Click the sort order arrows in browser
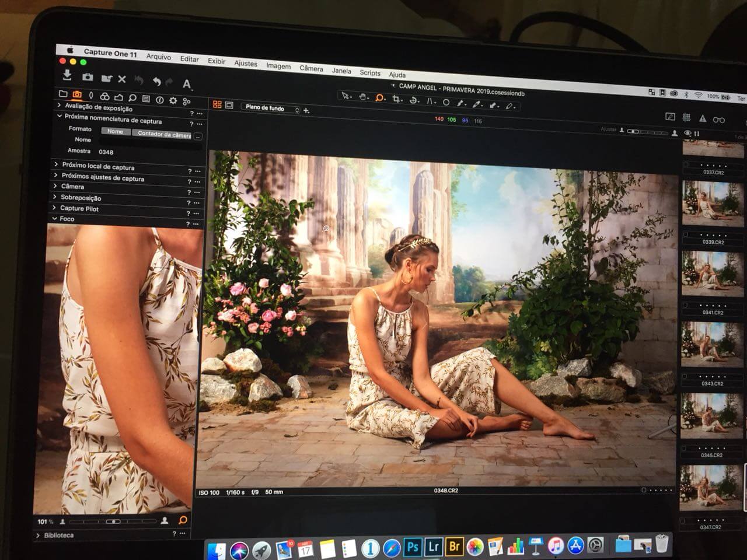 696,134
